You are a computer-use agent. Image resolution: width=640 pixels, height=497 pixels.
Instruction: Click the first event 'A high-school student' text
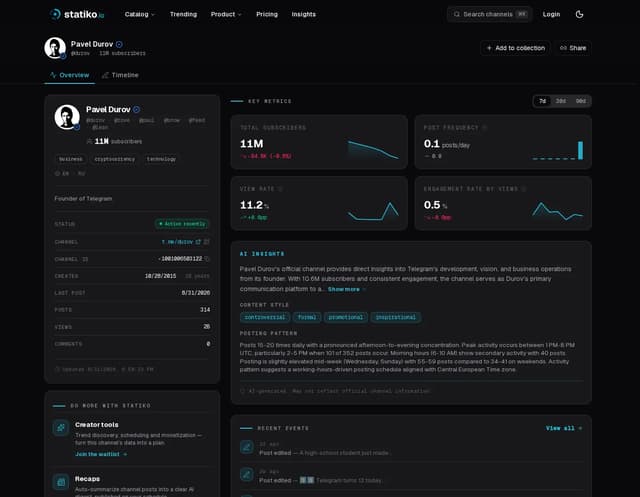tap(344, 453)
